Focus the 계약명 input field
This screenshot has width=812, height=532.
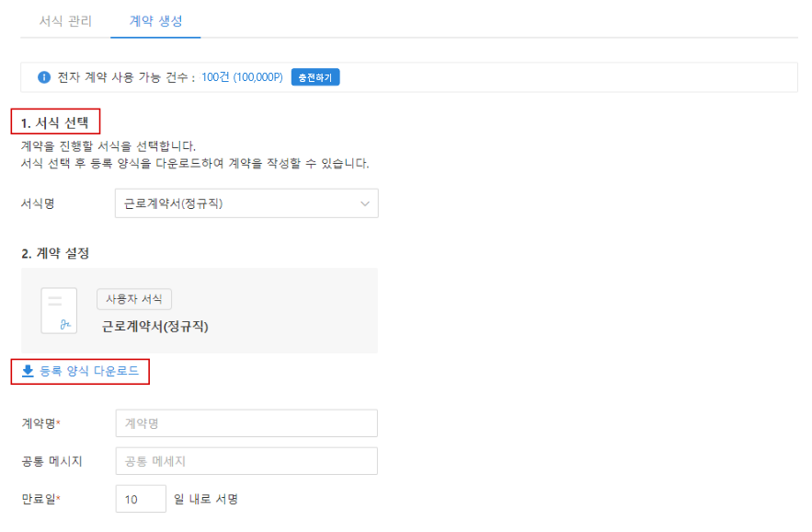click(246, 423)
